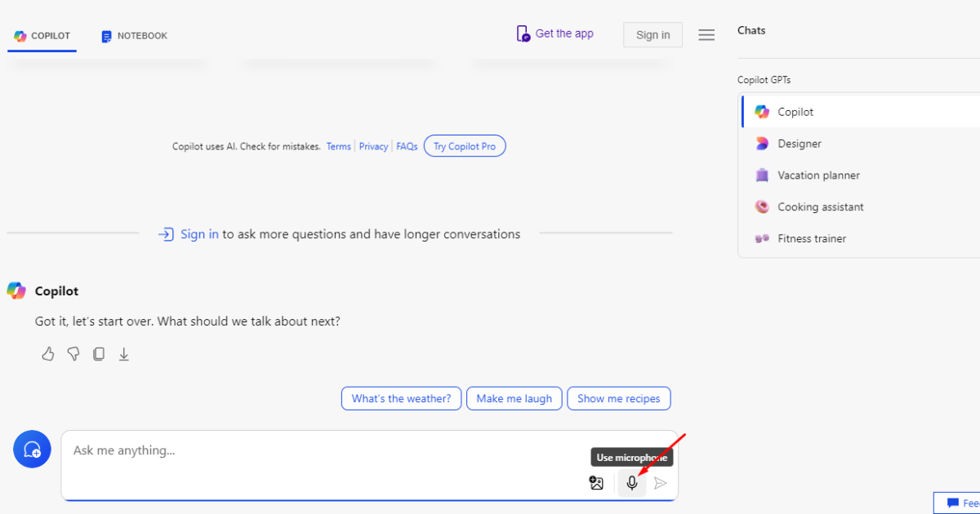980x514 pixels.
Task: Export the Copilot response with the download icon
Action: (124, 354)
